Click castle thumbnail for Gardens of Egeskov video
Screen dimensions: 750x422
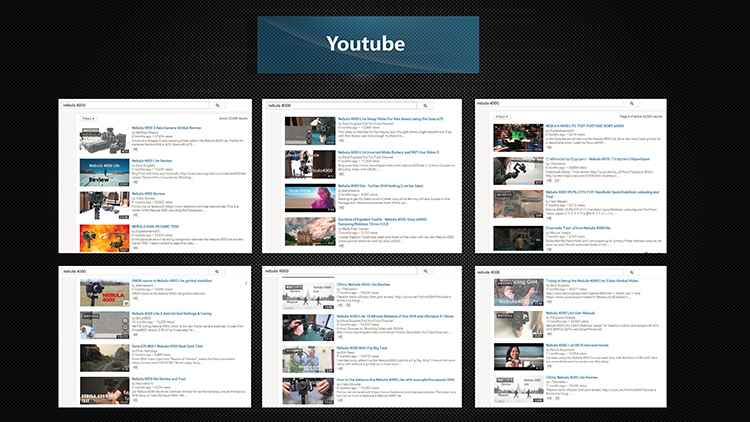click(x=310, y=232)
